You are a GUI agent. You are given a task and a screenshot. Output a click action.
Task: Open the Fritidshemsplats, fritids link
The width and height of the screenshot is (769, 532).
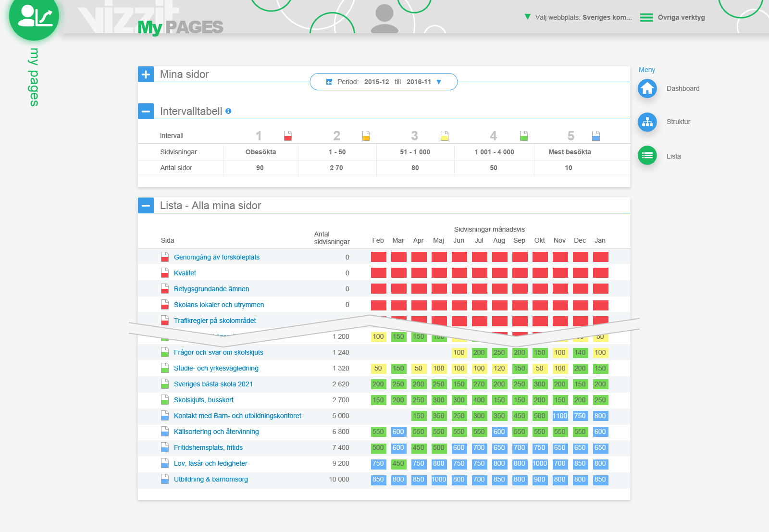click(208, 447)
